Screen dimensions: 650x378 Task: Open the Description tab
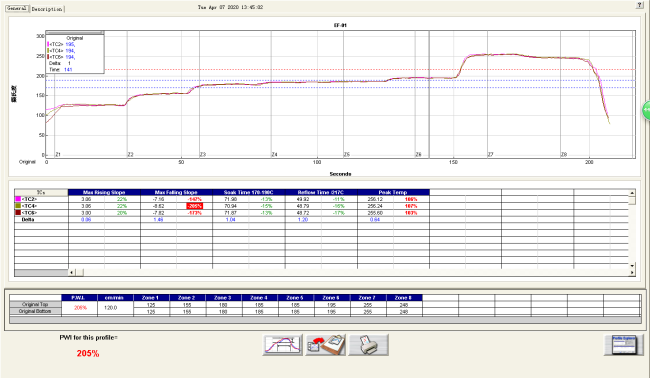(x=47, y=9)
